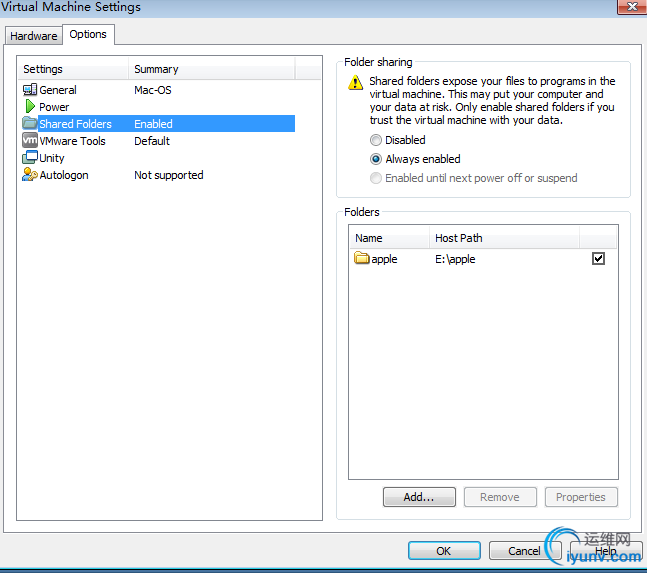Select the General row label
Image resolution: width=647 pixels, height=573 pixels.
(58, 90)
